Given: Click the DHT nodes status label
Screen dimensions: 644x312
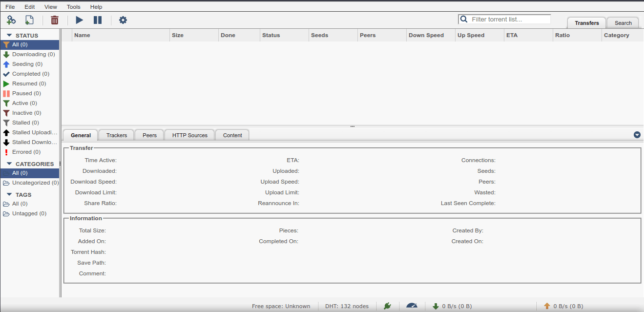Looking at the screenshot, I should coord(347,306).
